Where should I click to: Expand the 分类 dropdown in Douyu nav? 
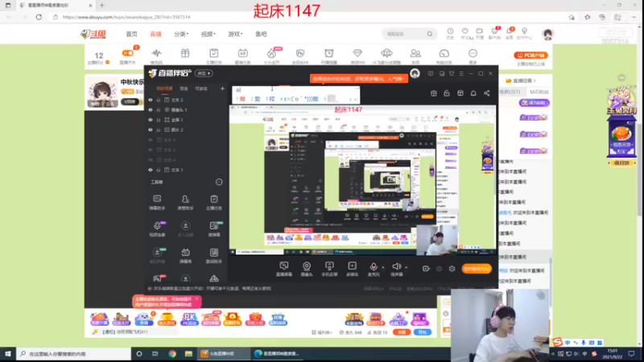(x=181, y=34)
